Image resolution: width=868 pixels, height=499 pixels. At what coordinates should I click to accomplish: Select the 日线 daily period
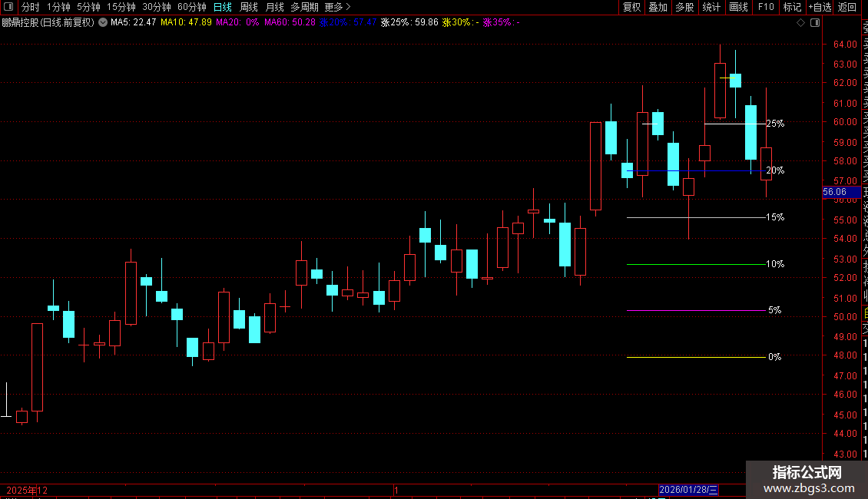click(x=223, y=7)
